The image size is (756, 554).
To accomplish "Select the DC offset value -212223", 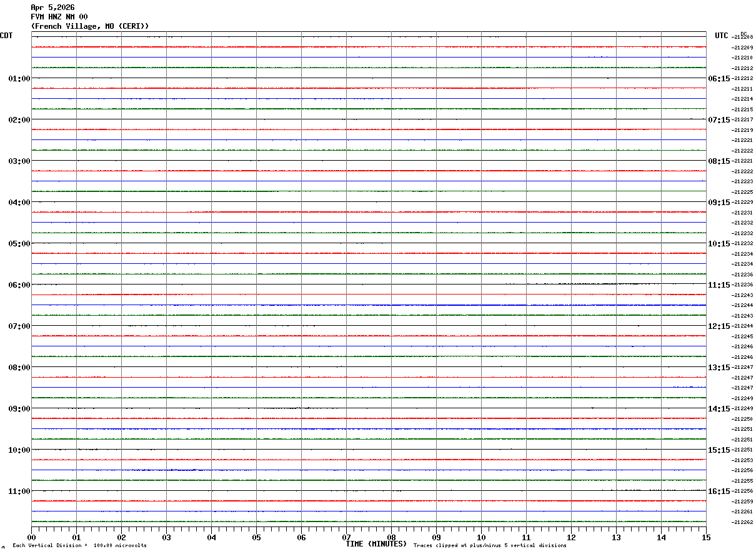I will click(742, 182).
